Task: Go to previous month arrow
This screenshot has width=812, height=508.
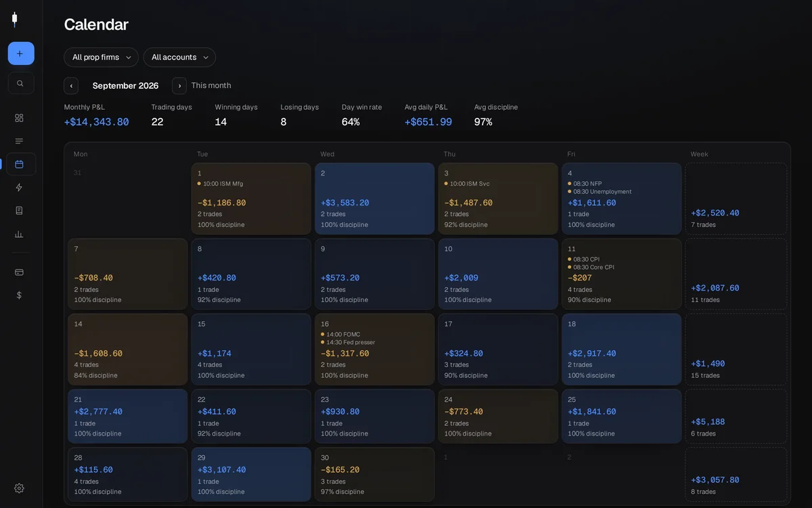Action: [x=71, y=86]
